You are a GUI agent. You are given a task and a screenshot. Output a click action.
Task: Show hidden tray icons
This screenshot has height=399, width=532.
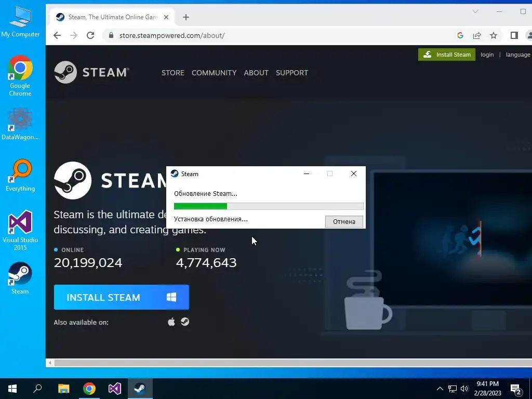tap(440, 389)
